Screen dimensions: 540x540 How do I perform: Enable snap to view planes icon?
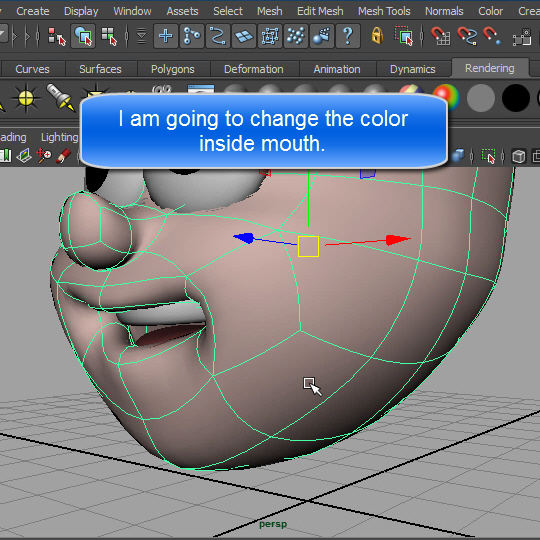point(522,37)
